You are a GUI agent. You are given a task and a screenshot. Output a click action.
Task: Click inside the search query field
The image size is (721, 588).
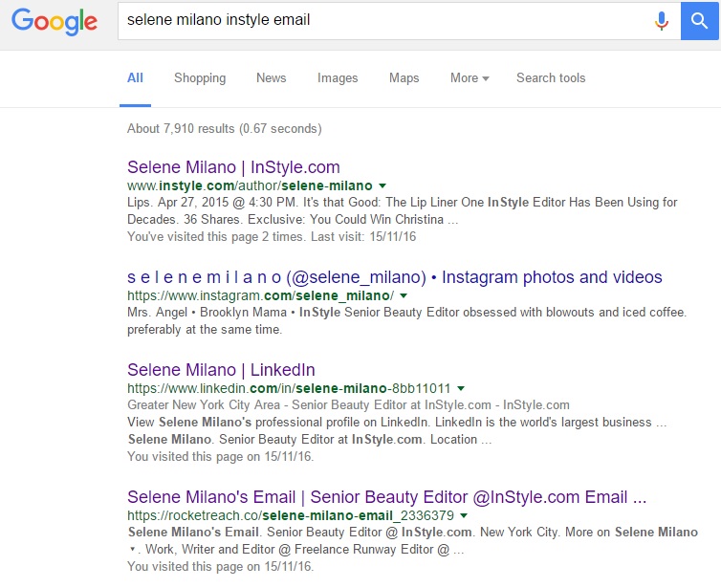coord(382,20)
